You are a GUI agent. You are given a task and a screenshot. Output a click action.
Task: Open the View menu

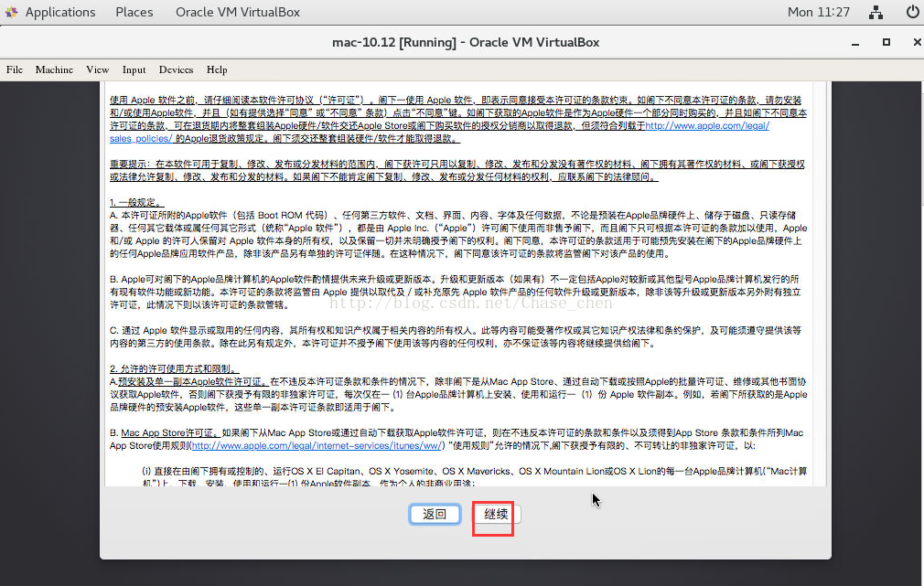click(97, 69)
